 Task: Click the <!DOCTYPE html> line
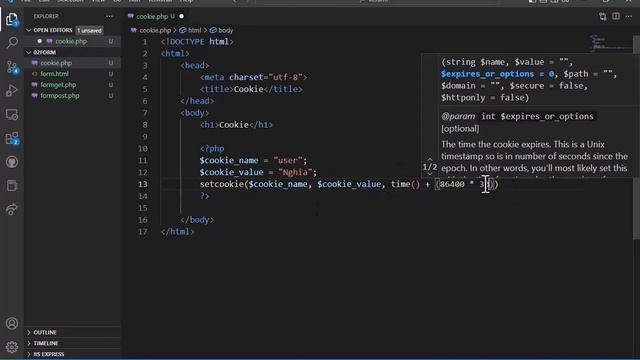tap(197, 42)
